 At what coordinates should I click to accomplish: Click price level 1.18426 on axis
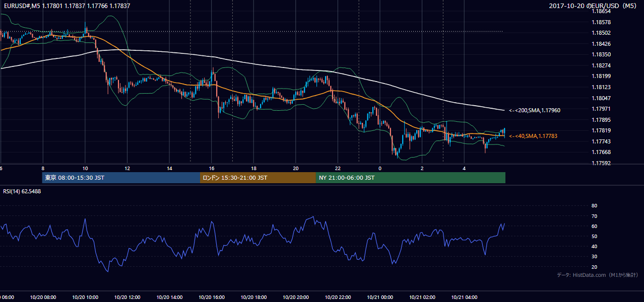601,44
